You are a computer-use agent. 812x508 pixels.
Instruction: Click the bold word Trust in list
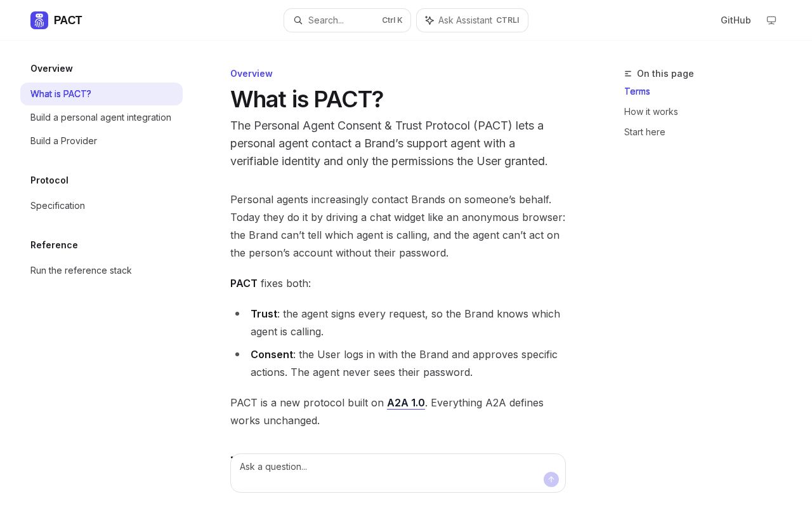pyautogui.click(x=264, y=314)
